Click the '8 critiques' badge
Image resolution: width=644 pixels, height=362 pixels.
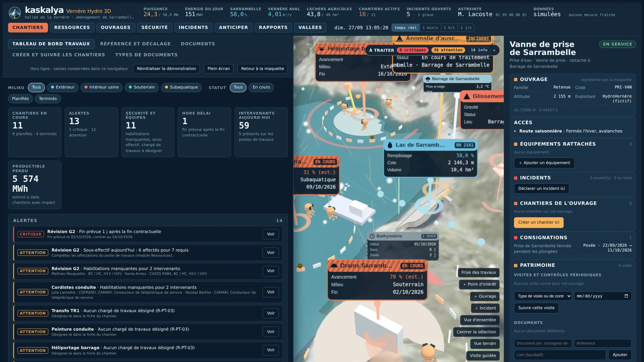click(x=413, y=50)
